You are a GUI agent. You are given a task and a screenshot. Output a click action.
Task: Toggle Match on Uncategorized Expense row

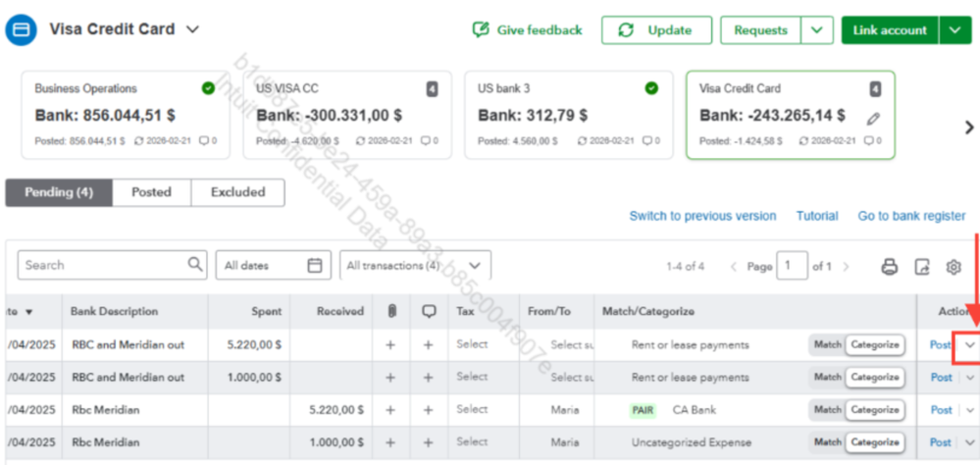[828, 441]
